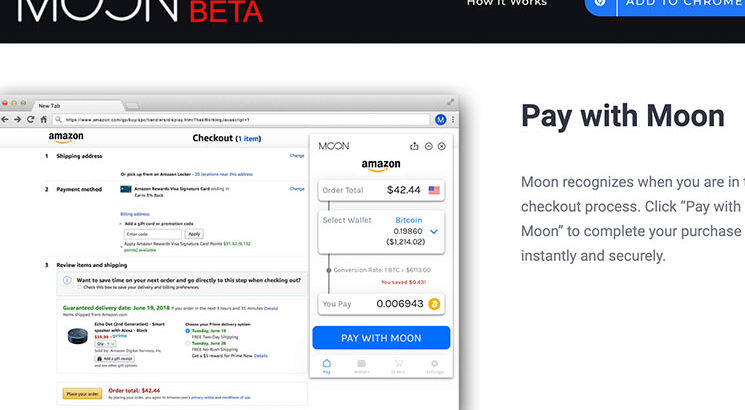Viewport: 745px width, 410px height.
Task: Expand the Select Wallet Bitcoin dropdown
Action: tap(434, 231)
